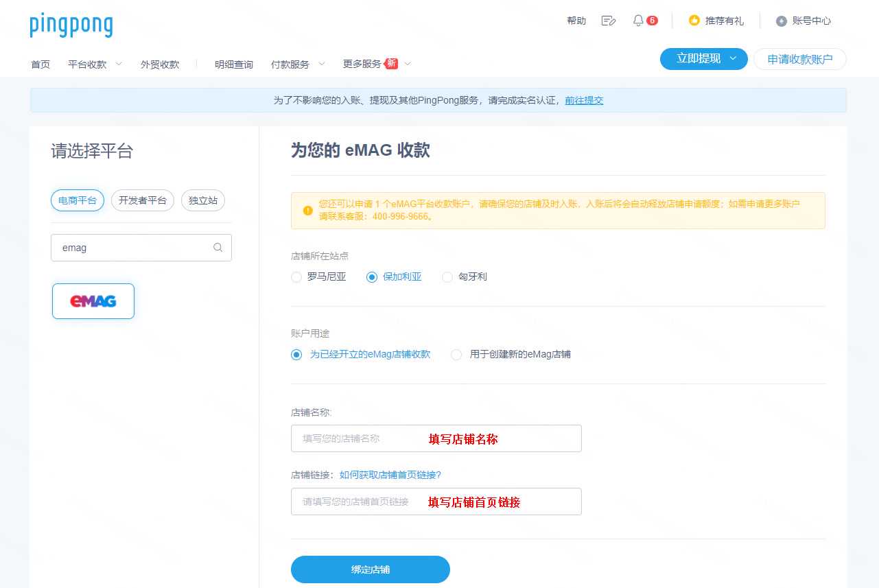Open the 前往提交 verification link
This screenshot has height=588, width=879.
coord(584,100)
